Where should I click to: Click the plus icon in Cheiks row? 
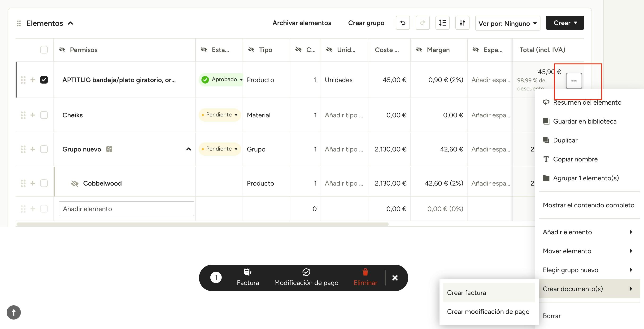pyautogui.click(x=33, y=115)
